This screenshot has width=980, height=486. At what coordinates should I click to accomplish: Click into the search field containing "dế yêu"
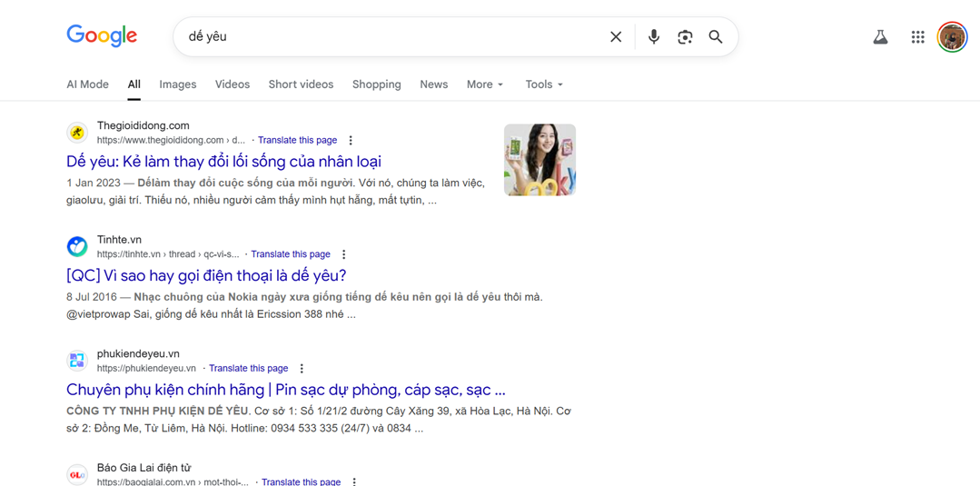pyautogui.click(x=391, y=37)
